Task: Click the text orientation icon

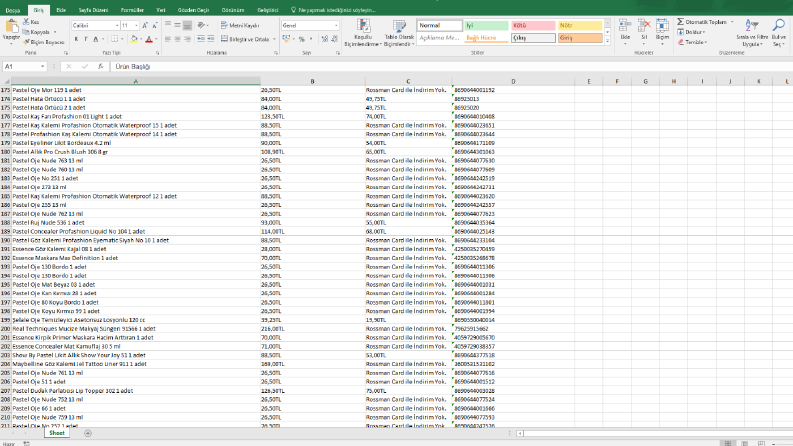Action: [x=202, y=25]
